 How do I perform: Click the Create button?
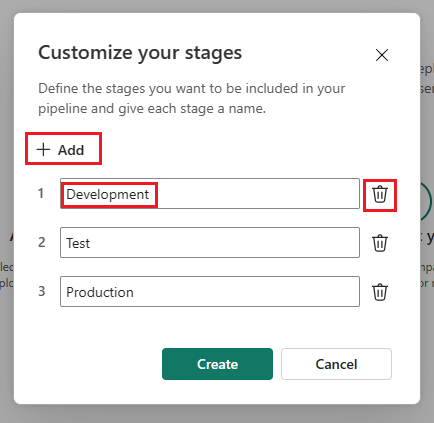click(217, 364)
